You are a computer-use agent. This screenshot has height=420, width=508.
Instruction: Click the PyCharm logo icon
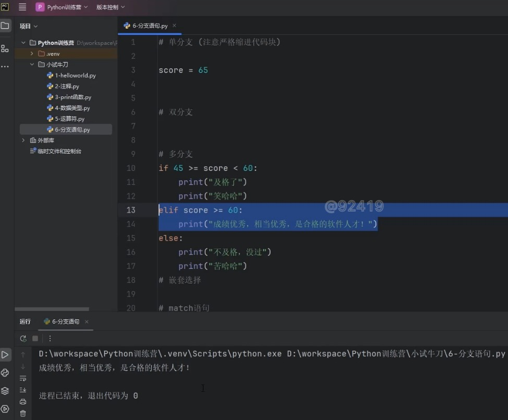click(5, 6)
